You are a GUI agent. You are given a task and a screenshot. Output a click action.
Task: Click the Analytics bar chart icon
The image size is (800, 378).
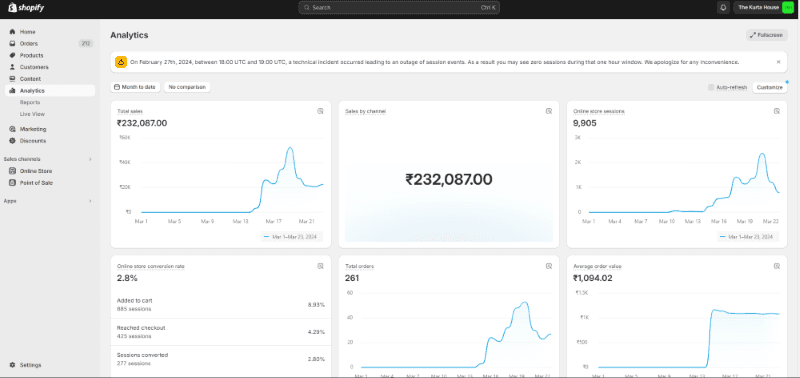click(x=12, y=90)
